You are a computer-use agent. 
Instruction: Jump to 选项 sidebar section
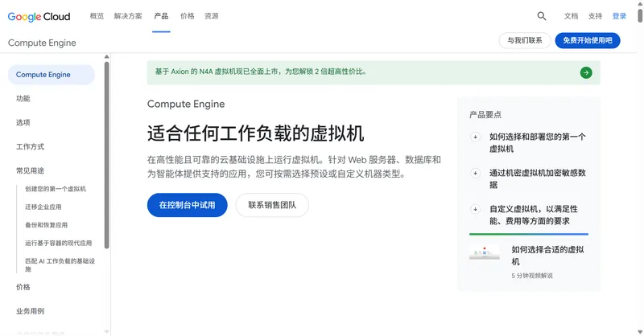tap(23, 122)
